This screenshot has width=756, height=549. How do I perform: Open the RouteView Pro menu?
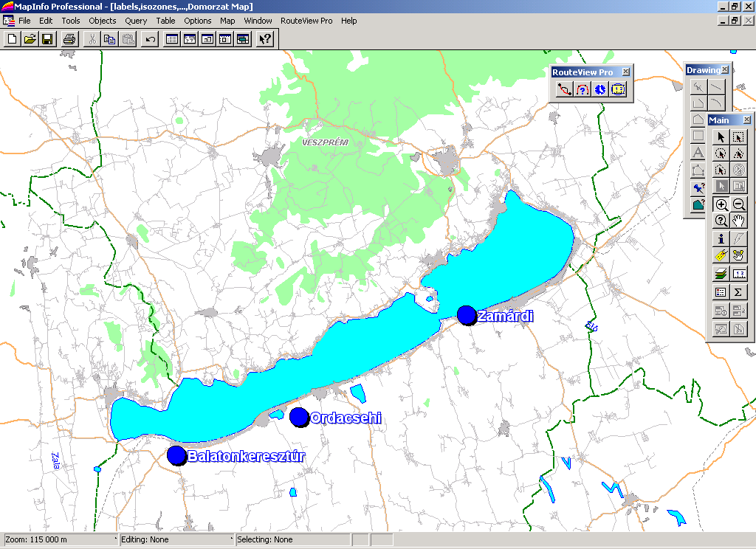pyautogui.click(x=307, y=21)
